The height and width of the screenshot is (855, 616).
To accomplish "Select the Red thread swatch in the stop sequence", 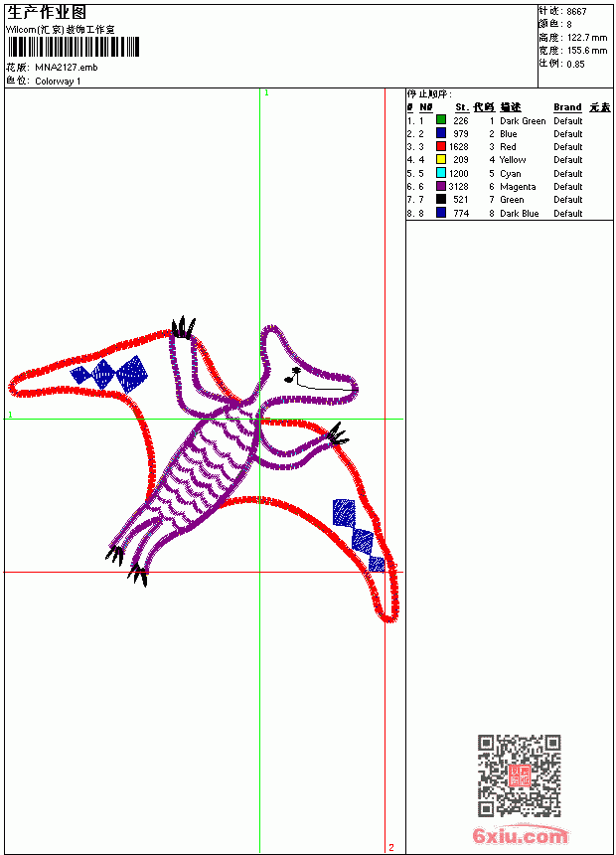I will pyautogui.click(x=441, y=146).
